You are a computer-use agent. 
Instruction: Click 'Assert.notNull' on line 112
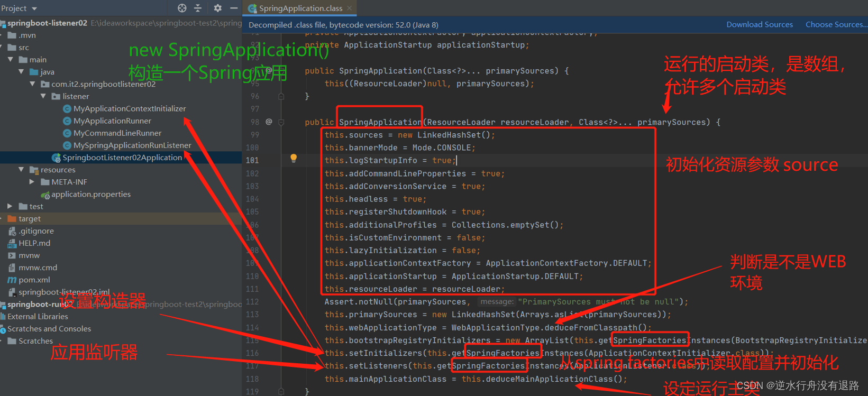pyautogui.click(x=359, y=302)
